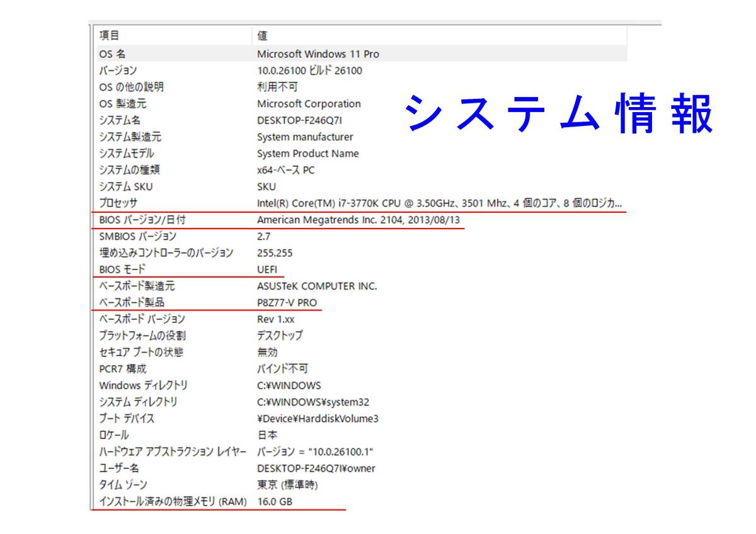The image size is (756, 534).
Task: Select the OS の他の説明 row
Action: click(360, 87)
